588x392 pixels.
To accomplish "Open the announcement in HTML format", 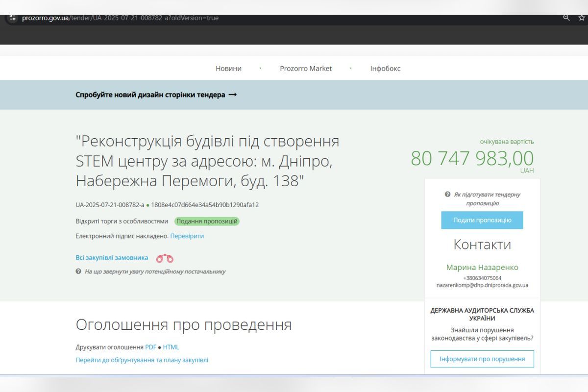I will [171, 347].
